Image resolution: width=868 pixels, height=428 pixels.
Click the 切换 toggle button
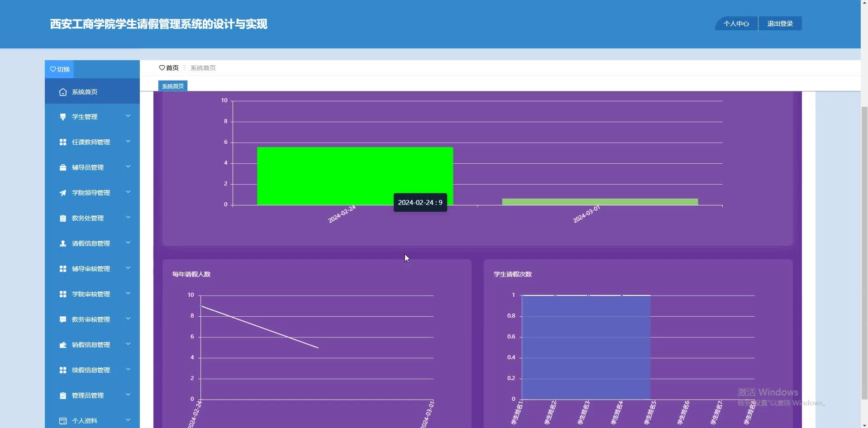click(59, 69)
